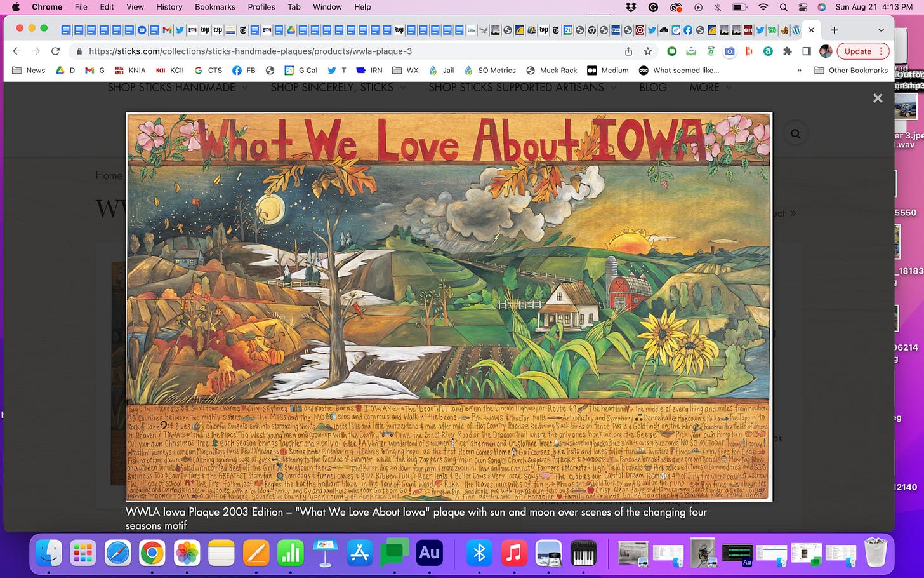The height and width of the screenshot is (578, 924).
Task: Open the KCII bookmark
Action: tap(170, 71)
